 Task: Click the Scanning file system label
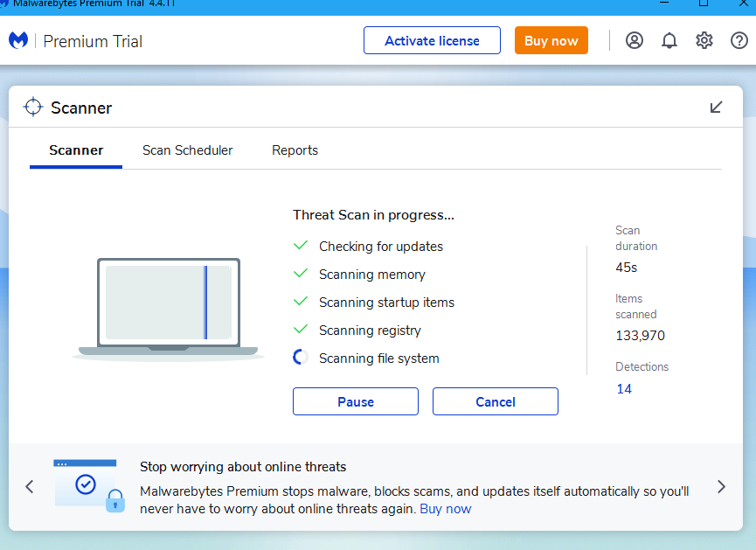(x=379, y=359)
